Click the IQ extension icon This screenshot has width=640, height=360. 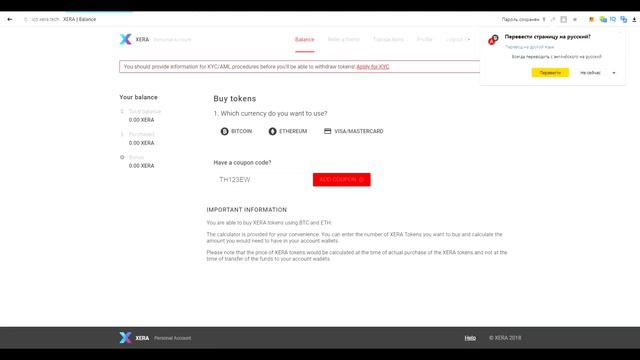[x=613, y=19]
